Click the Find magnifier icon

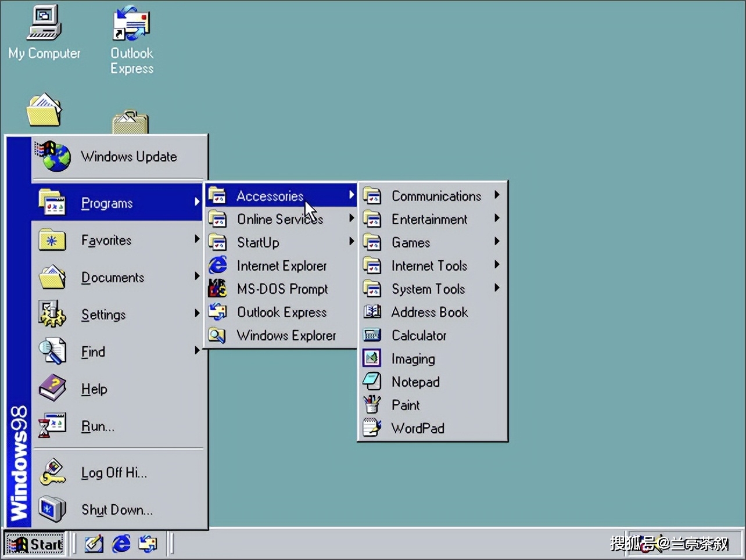[x=52, y=351]
